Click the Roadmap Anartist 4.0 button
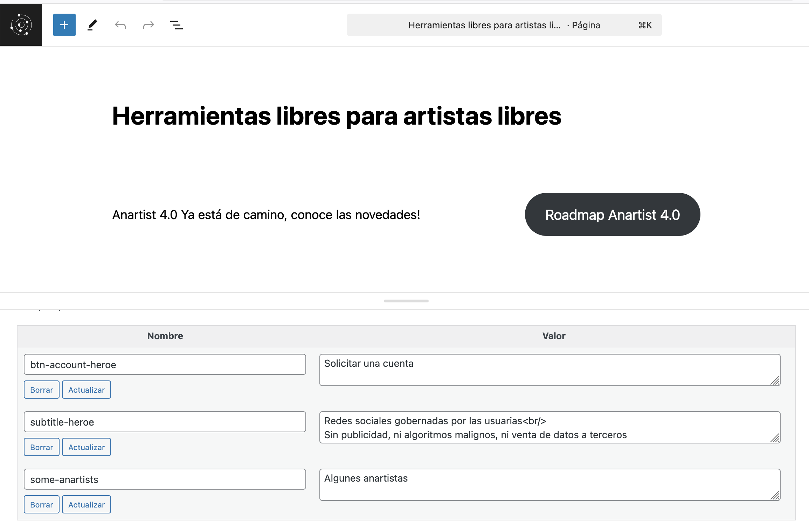This screenshot has width=809, height=532. click(x=613, y=215)
